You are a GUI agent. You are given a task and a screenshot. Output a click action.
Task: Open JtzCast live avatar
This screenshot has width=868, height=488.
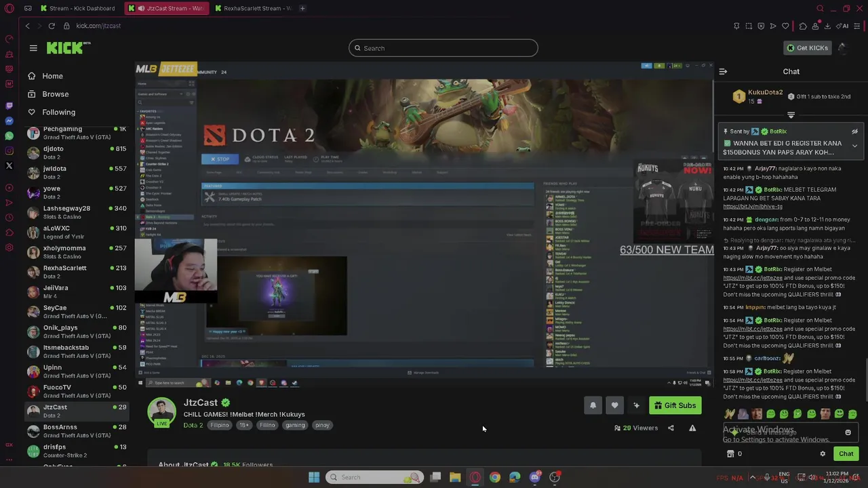162,413
